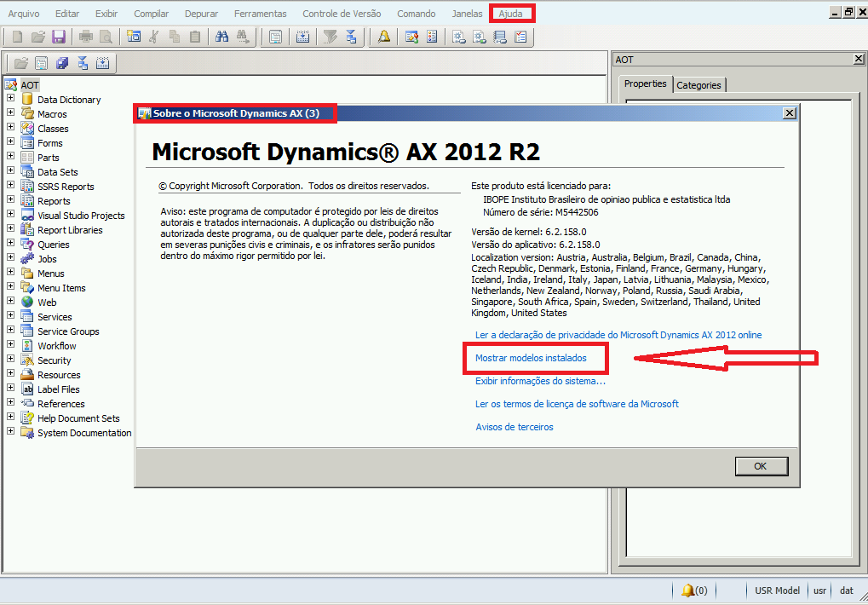
Task: Select the AOT root node
Action: [30, 84]
